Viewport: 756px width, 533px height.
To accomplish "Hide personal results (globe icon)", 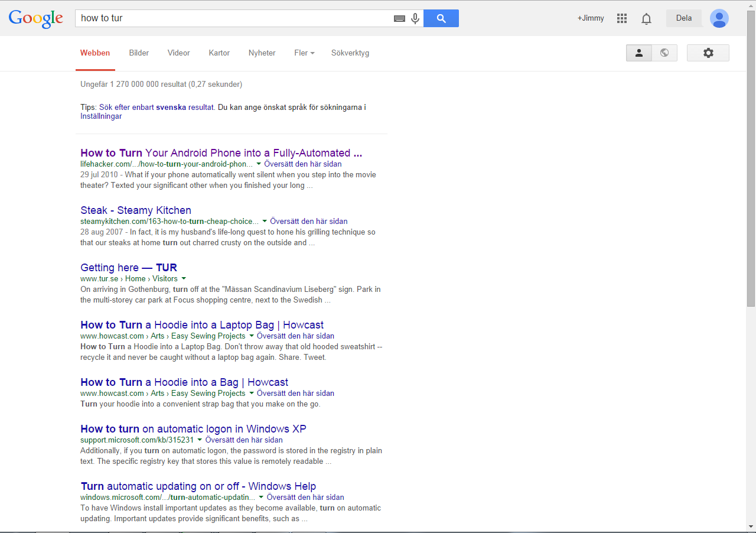I will [664, 53].
